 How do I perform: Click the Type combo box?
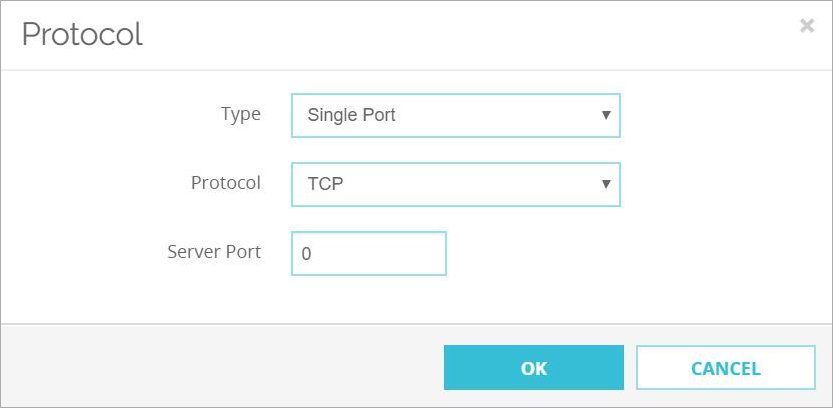click(455, 115)
